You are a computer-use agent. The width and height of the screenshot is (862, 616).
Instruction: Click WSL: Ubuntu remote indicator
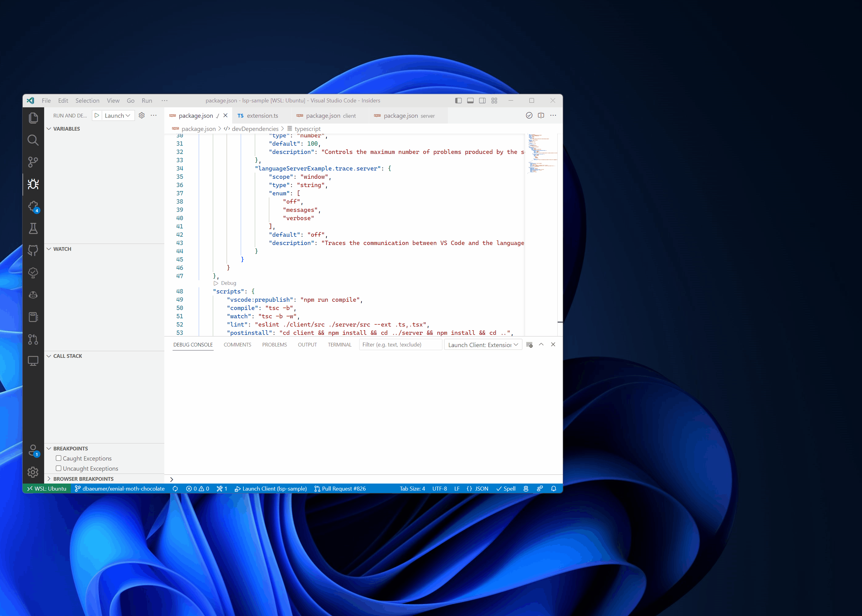[47, 488]
